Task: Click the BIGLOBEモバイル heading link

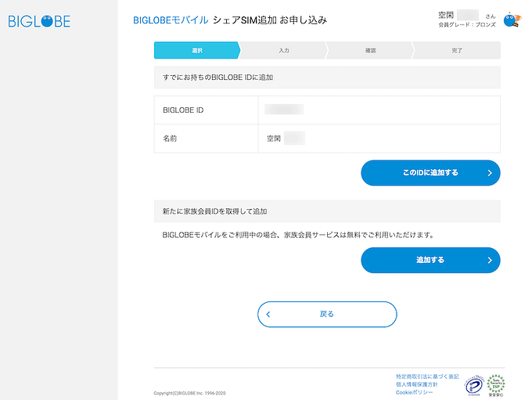Action: pyautogui.click(x=171, y=20)
